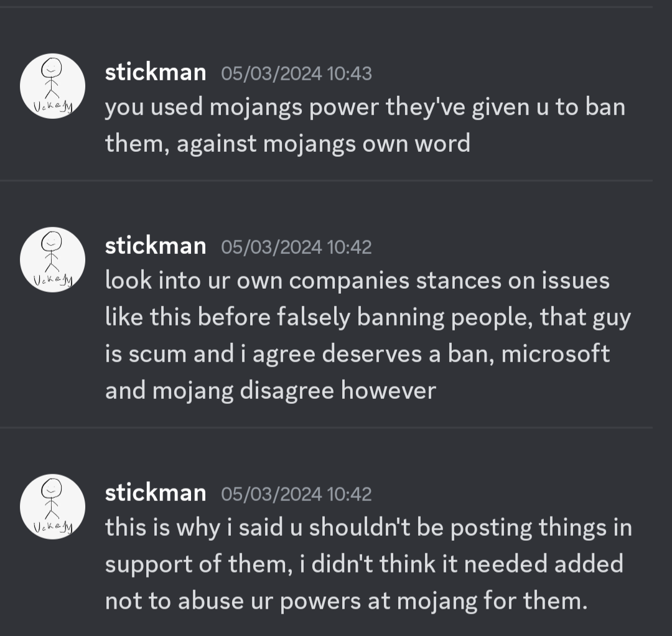Image resolution: width=672 pixels, height=636 pixels.
Task: Open stickman's profile from 'look into ur own' message
Action: click(156, 246)
